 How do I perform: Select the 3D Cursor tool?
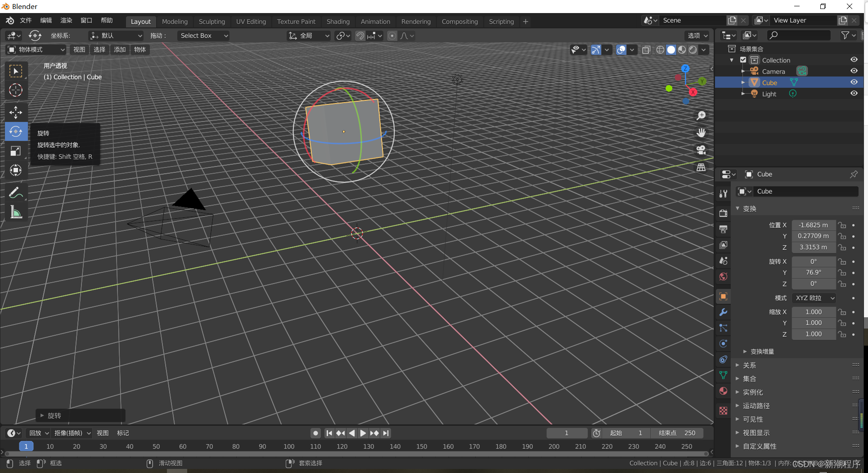tap(16, 90)
